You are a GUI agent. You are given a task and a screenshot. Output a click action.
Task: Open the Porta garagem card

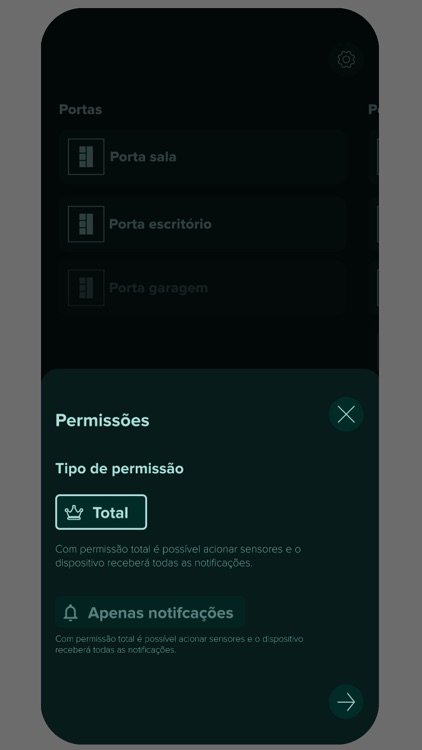[202, 287]
